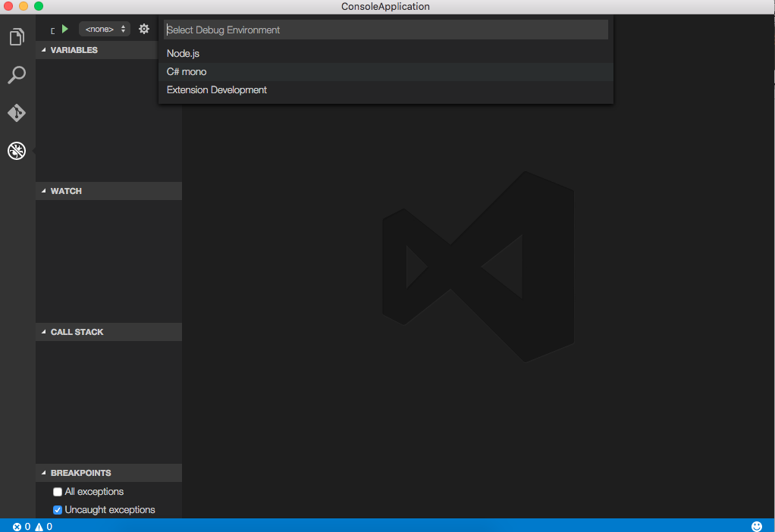The height and width of the screenshot is (532, 775).
Task: Collapse the CALL STACK section
Action: tap(43, 332)
